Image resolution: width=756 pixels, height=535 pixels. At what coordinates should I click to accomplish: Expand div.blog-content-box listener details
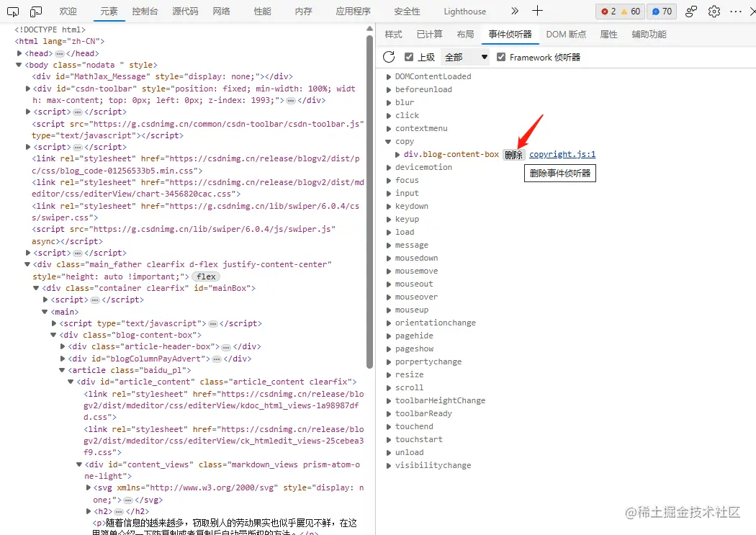[x=397, y=155]
